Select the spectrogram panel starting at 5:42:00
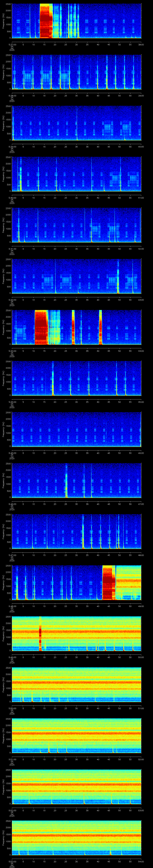This screenshot has width=153, height=868. pos(76,276)
